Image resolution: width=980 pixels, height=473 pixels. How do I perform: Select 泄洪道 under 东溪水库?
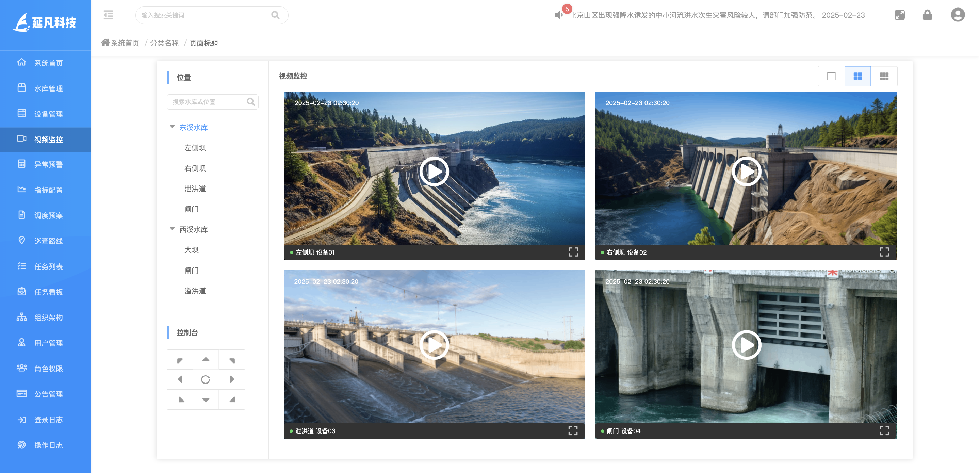click(195, 189)
